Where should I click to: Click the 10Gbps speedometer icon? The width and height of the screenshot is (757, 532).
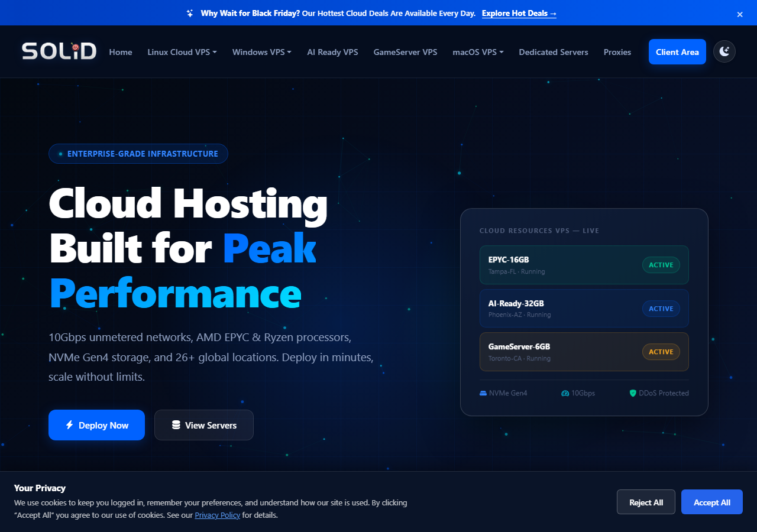[565, 393]
